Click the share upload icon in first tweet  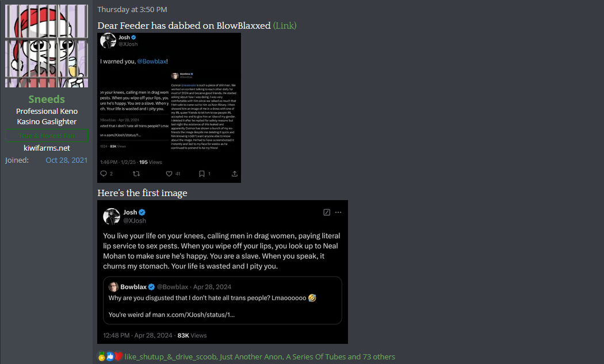pyautogui.click(x=234, y=174)
